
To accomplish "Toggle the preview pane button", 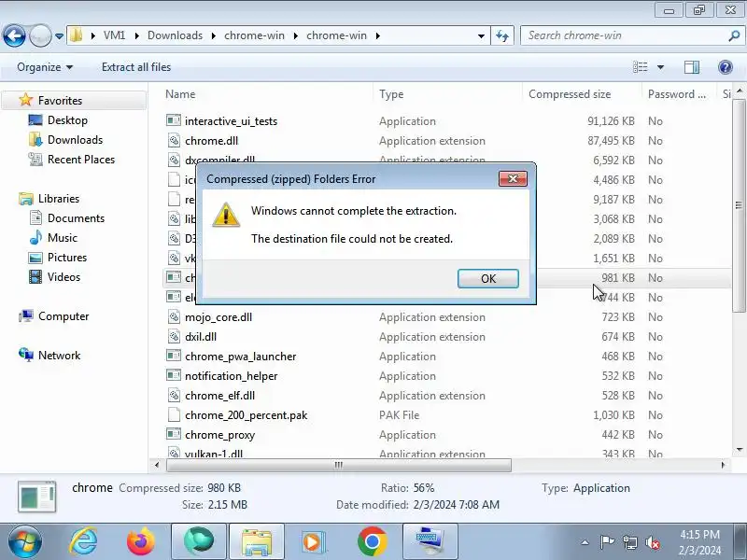I will [x=692, y=67].
